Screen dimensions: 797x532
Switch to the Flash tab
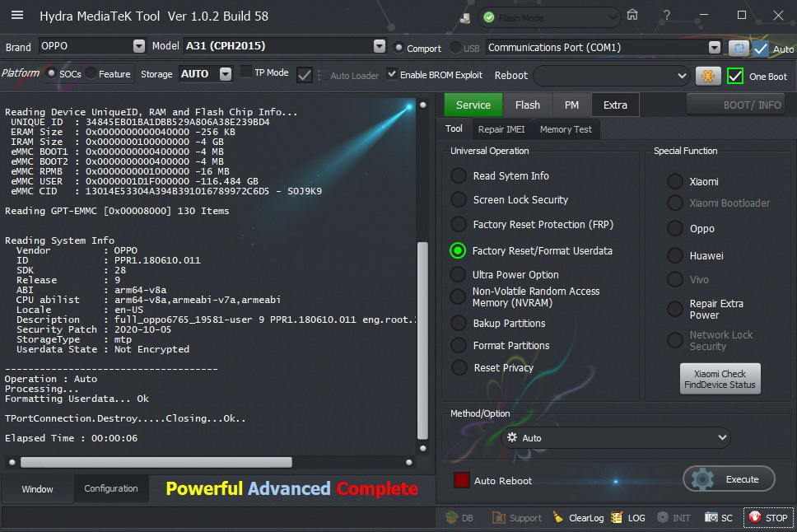[528, 105]
